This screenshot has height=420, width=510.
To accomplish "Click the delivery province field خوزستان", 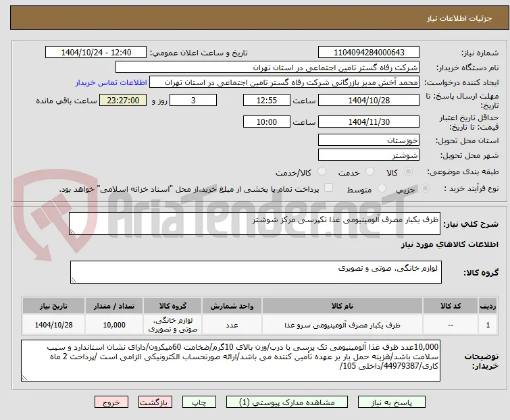I will [369, 140].
